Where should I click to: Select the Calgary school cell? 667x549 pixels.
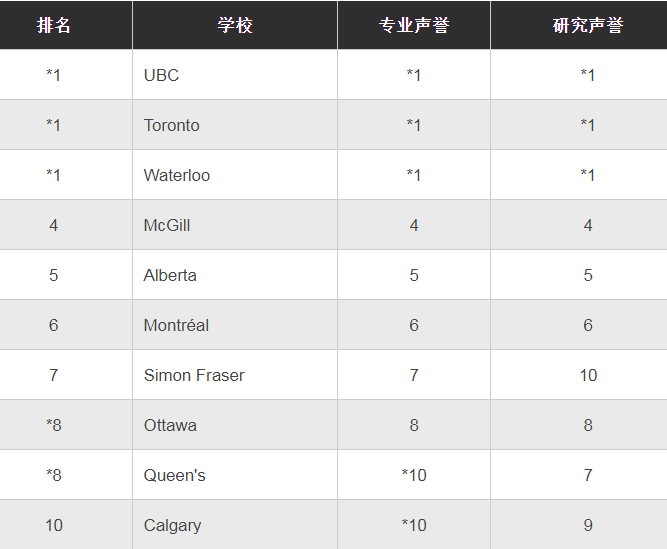click(x=235, y=525)
